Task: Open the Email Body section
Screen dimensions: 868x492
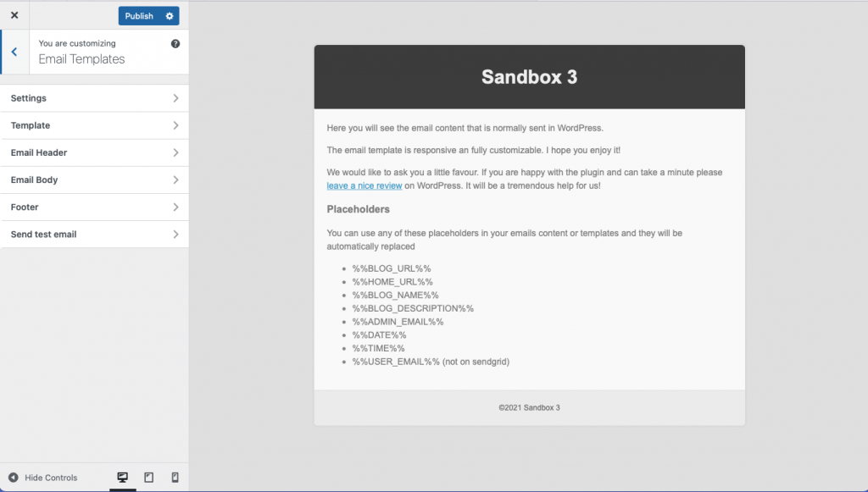Action: [x=95, y=180]
